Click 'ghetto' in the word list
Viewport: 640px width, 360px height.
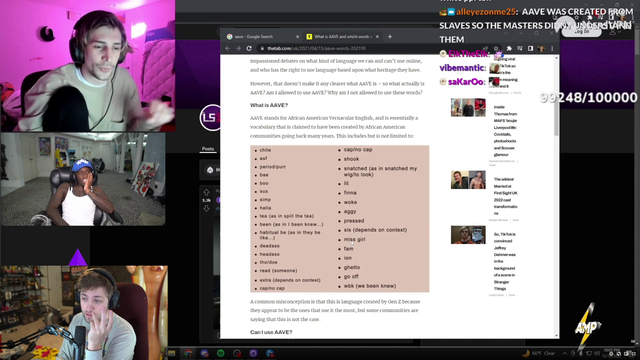[352, 267]
